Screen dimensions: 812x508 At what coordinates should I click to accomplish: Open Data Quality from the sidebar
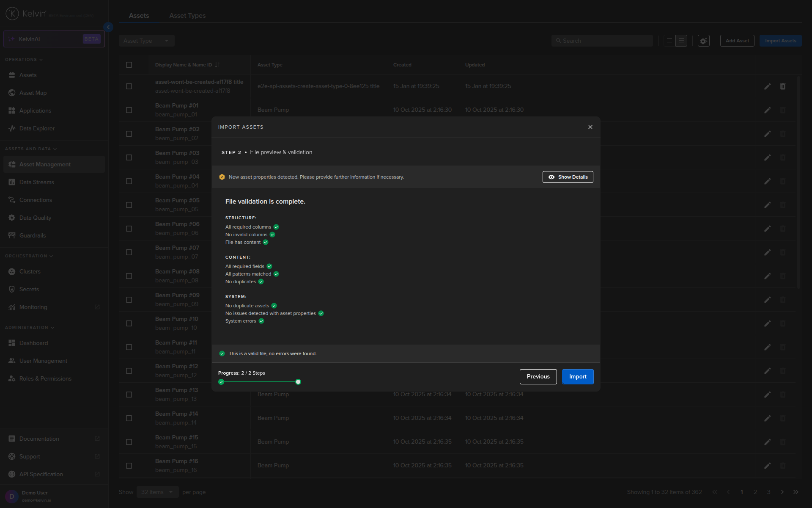[x=12, y=218]
